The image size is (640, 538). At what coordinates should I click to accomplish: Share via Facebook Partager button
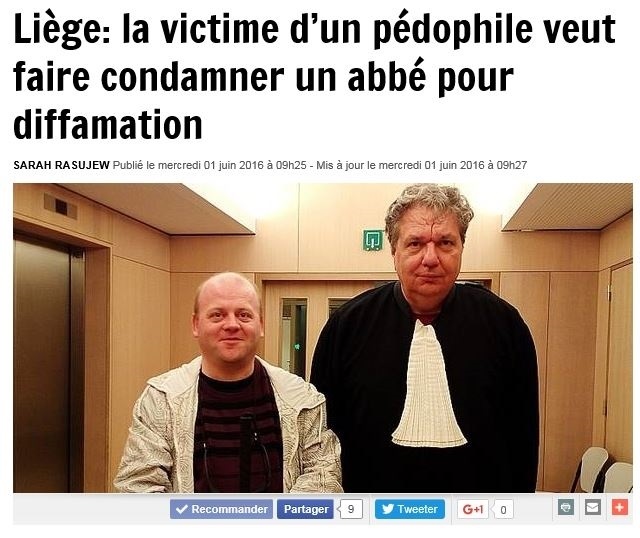point(305,509)
